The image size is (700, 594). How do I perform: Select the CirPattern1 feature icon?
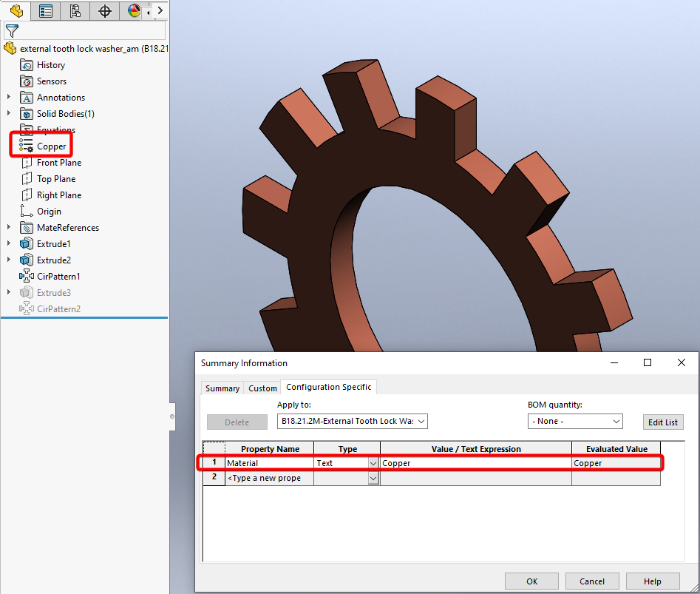27,277
